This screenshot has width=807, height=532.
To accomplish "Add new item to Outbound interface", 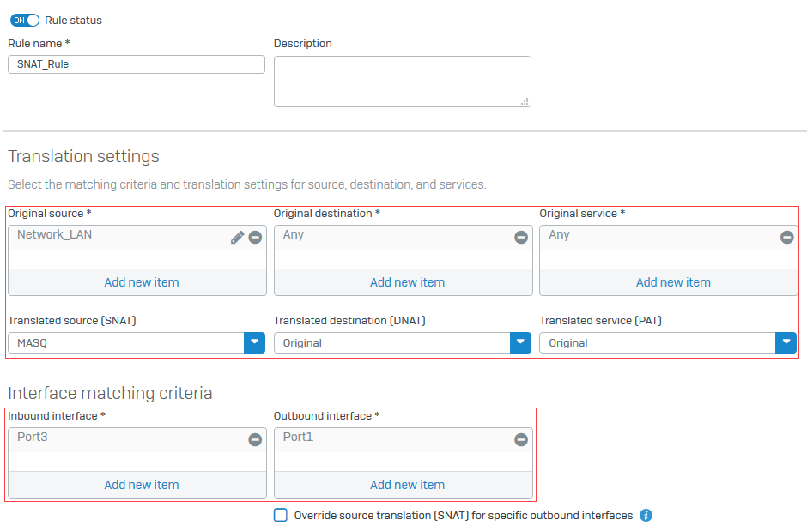I will (x=405, y=484).
